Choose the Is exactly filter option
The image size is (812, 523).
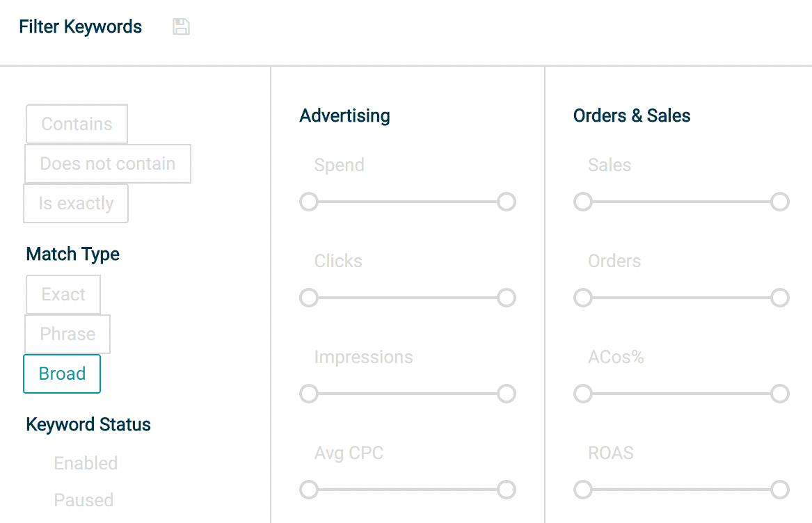point(76,204)
